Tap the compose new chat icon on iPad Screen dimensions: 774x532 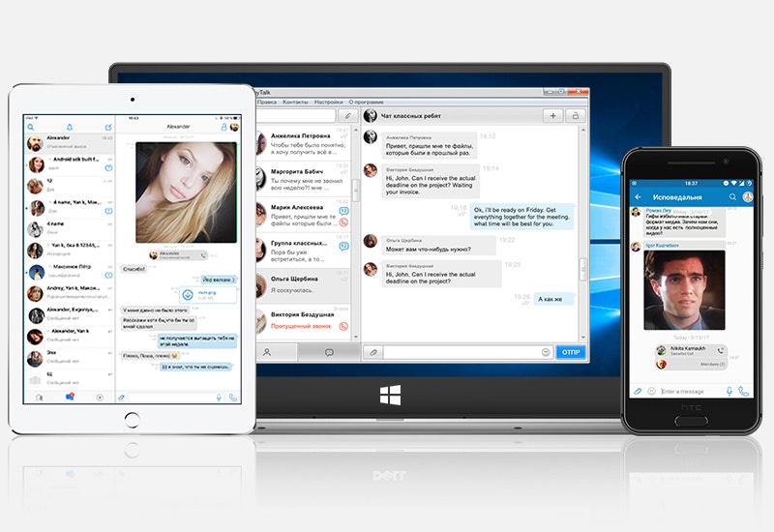pos(108,128)
